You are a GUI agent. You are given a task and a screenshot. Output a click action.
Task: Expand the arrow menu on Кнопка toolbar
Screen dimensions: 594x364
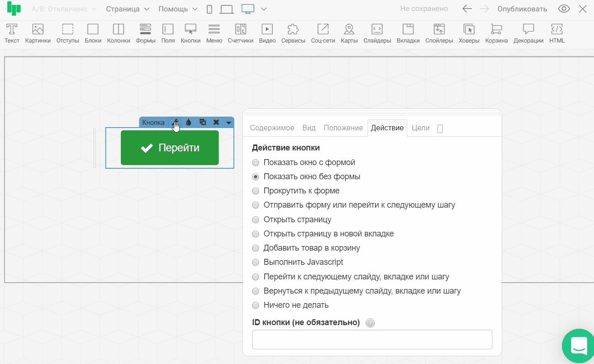228,123
